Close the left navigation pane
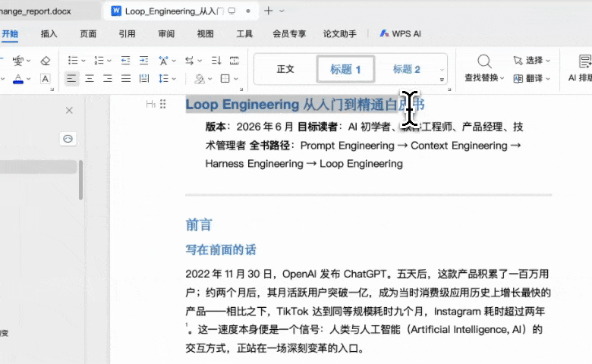592x364 pixels. (x=69, y=110)
